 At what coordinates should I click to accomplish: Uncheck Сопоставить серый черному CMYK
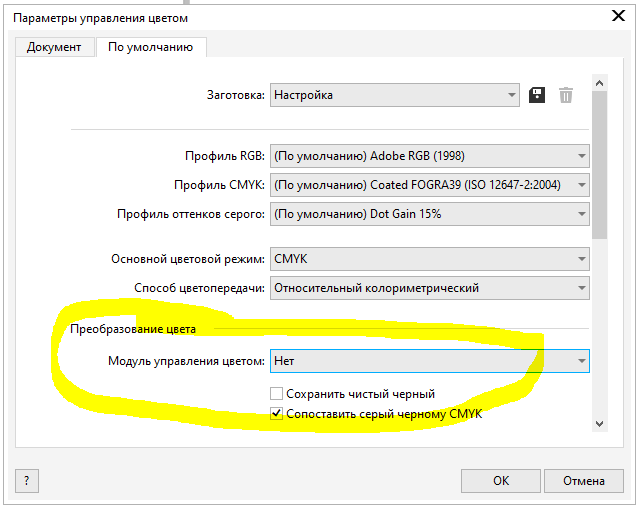(276, 414)
